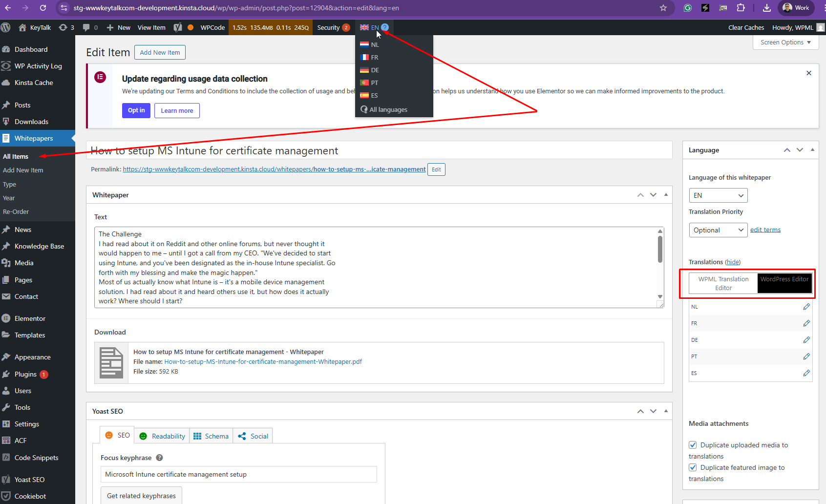
Task: Go back using browser back arrow
Action: pyautogui.click(x=8, y=8)
